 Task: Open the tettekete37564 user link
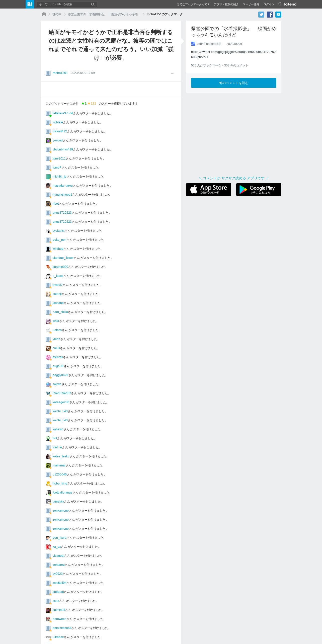[x=63, y=113]
